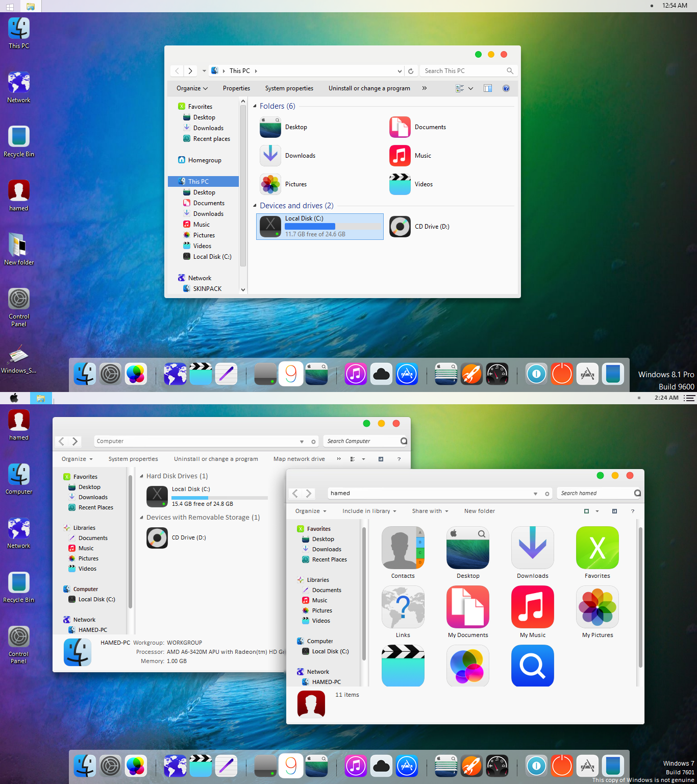Screen dimensions: 697x784
Task: Click New folder in hamed window toolbar
Action: point(480,511)
